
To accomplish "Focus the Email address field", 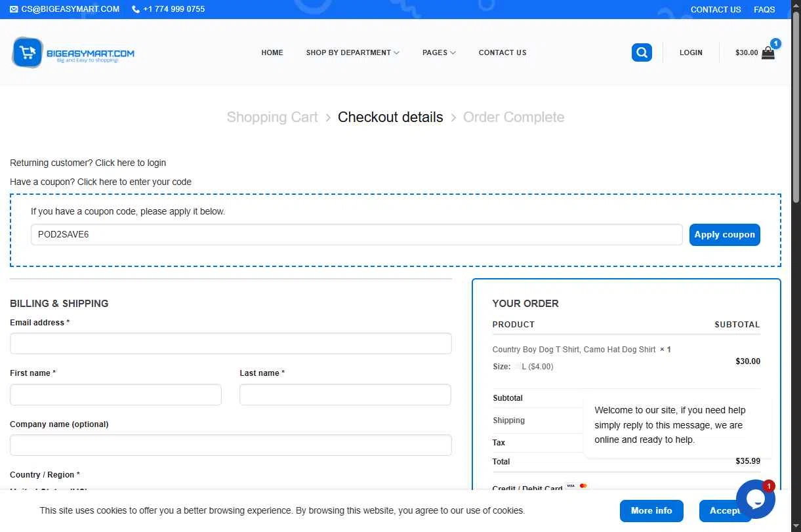I will 231,344.
